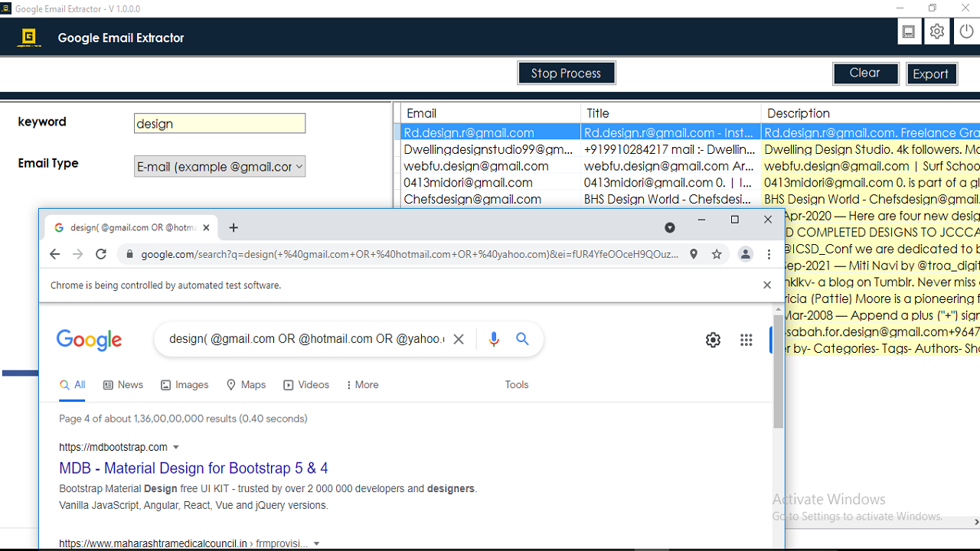980x551 pixels.
Task: Switch to the News search tab
Action: (122, 384)
